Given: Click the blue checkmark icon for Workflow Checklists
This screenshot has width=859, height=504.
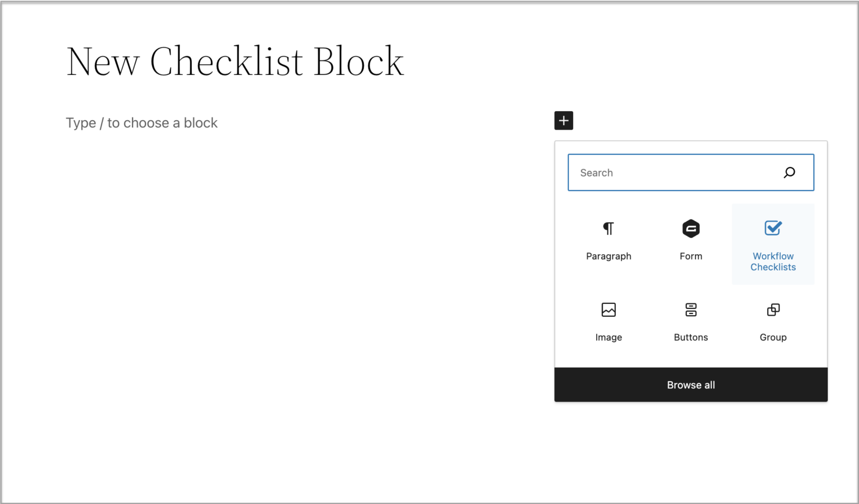Looking at the screenshot, I should (773, 228).
